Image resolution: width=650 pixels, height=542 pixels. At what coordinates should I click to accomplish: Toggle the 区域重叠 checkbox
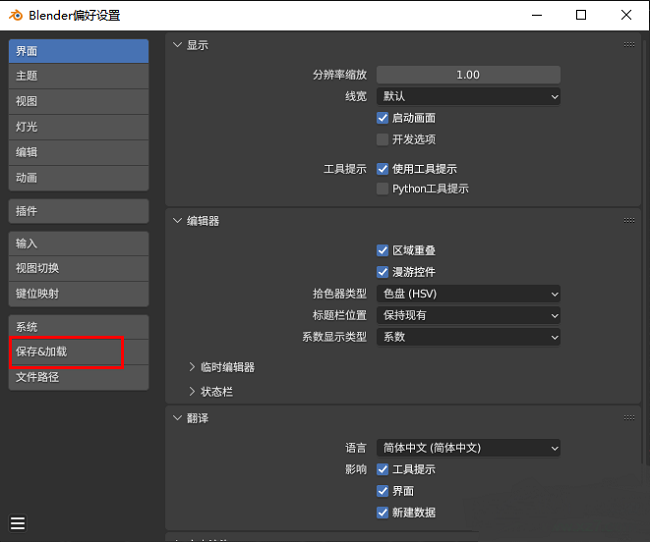click(x=382, y=250)
